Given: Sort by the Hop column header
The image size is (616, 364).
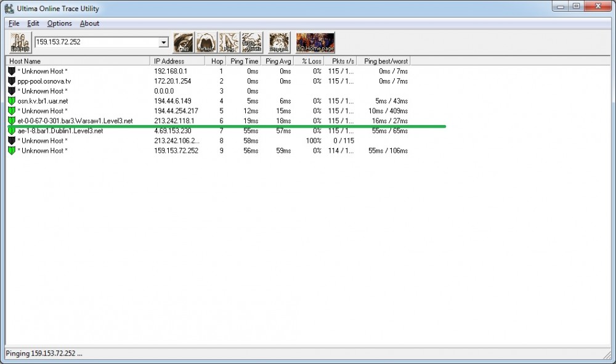Looking at the screenshot, I should 215,61.
